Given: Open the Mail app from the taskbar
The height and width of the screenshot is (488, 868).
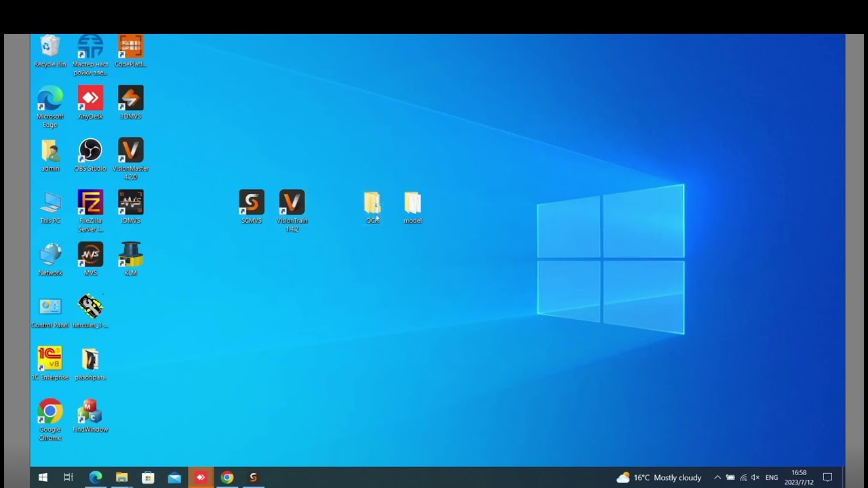Looking at the screenshot, I should [174, 477].
